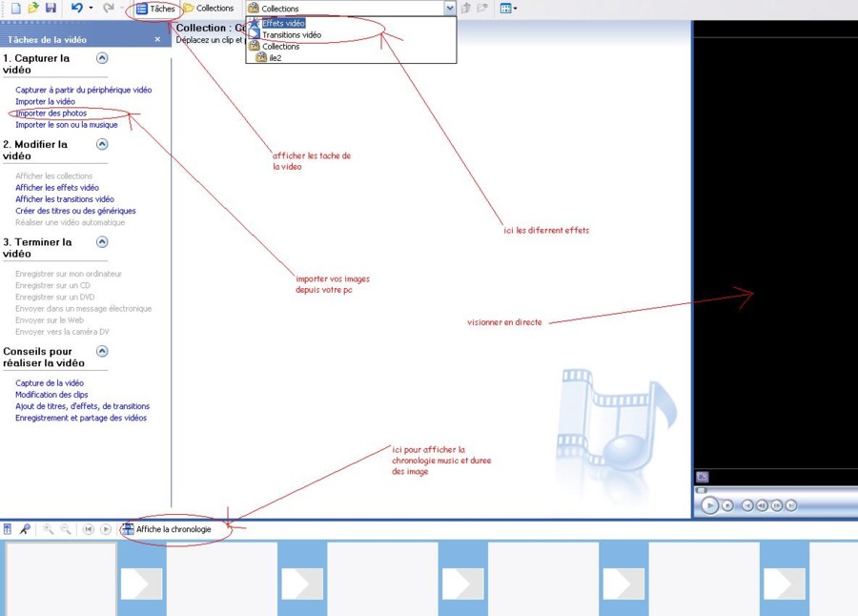Save project using the floppy disk icon
This screenshot has width=858, height=616.
(51, 9)
